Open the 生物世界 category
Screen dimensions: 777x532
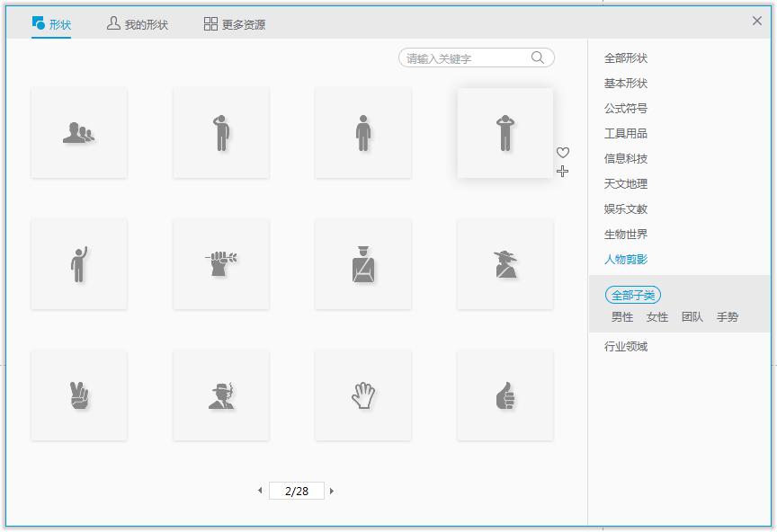click(x=627, y=234)
